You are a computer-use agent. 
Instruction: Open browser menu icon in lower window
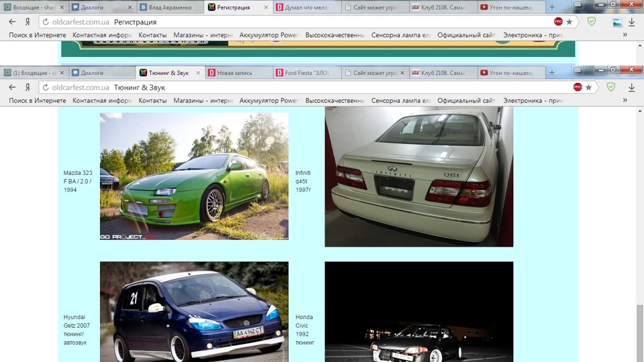[x=578, y=70]
